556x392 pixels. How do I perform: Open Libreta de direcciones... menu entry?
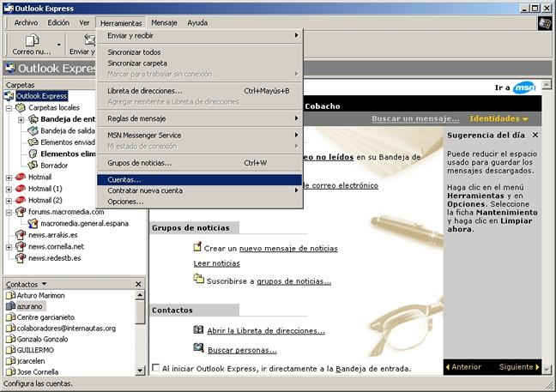200,91
